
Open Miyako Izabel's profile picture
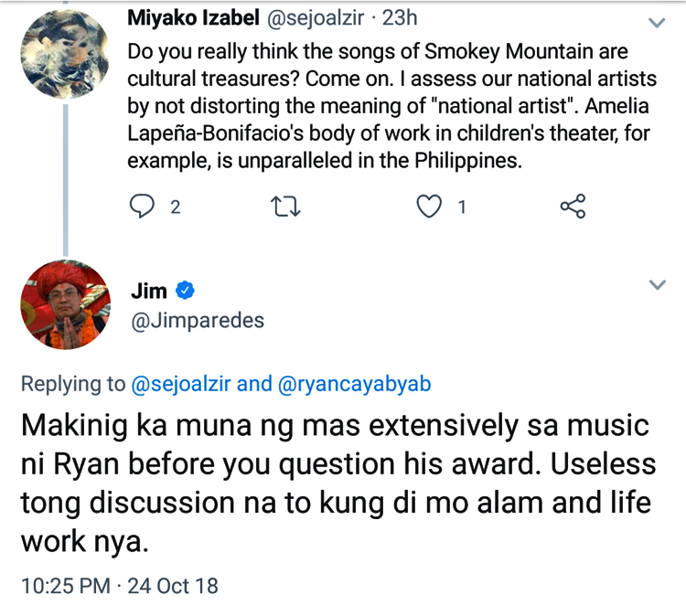[x=60, y=53]
